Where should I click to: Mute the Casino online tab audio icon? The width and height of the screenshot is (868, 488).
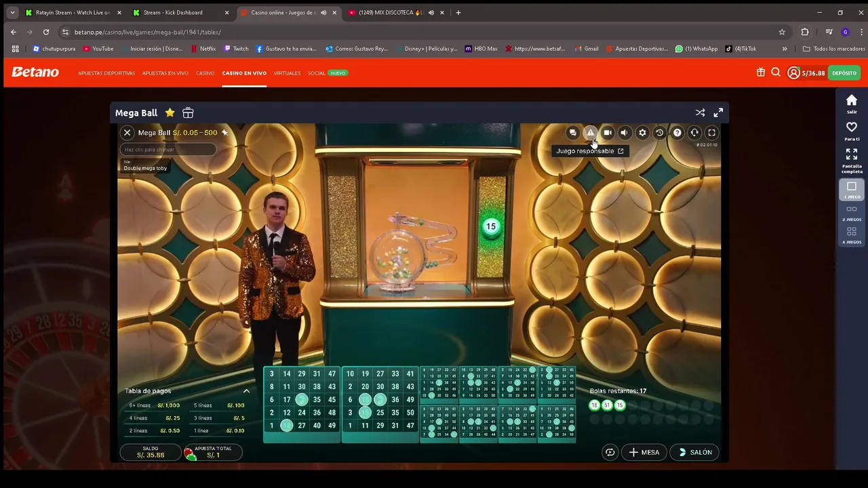323,12
